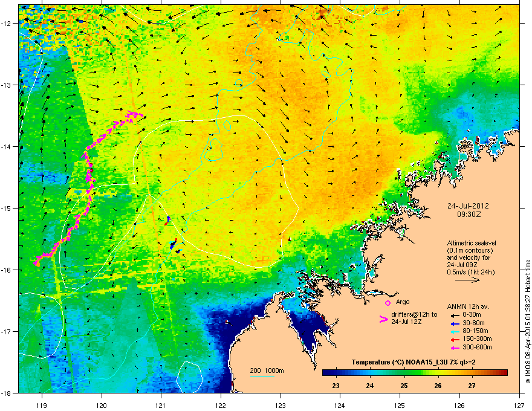Click longitude axis label 127
The width and height of the screenshot is (532, 411).
(519, 405)
